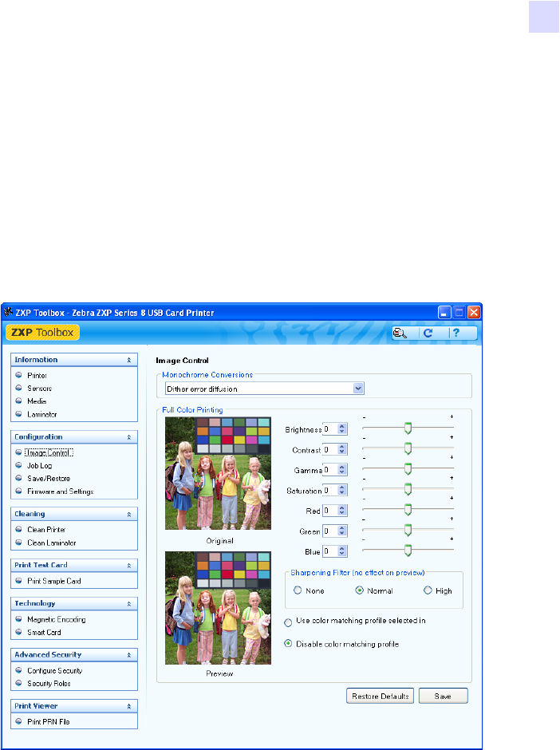Open Firmware and Settings

61,491
